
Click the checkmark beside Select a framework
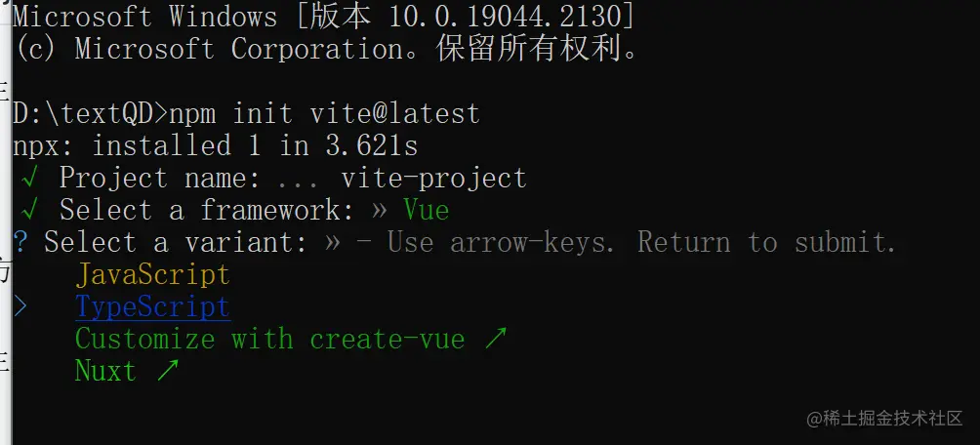pyautogui.click(x=29, y=210)
